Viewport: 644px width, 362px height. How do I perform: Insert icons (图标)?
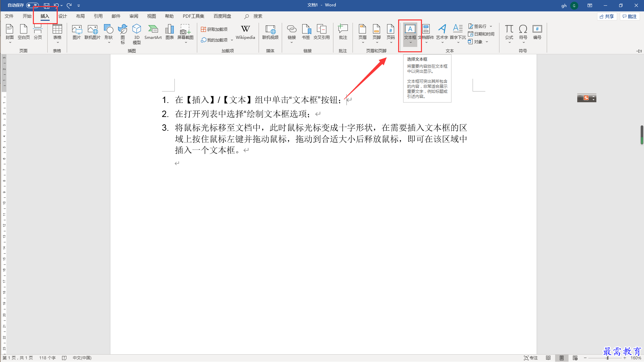point(123,34)
